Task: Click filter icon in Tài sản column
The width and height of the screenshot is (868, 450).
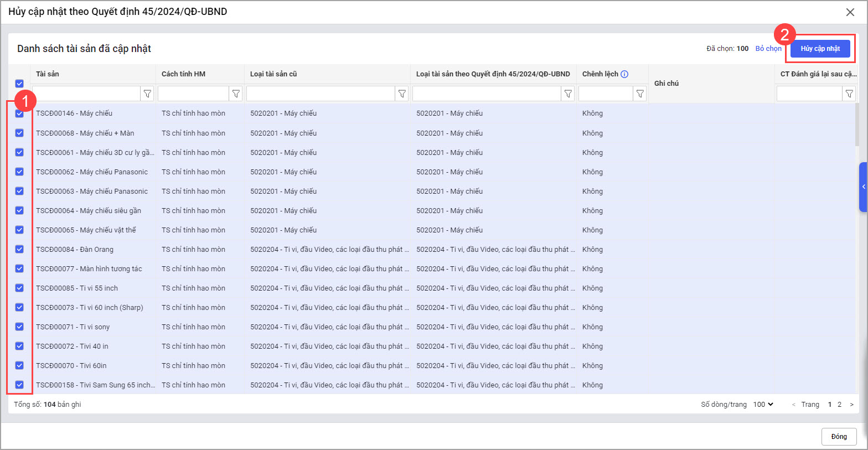Action: pos(147,94)
